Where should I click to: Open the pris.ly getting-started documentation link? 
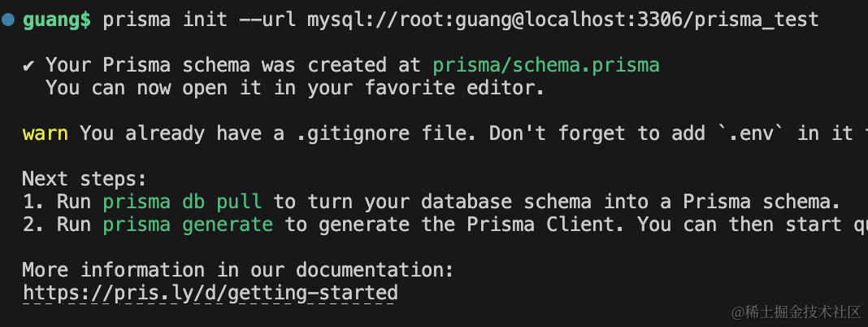(210, 292)
